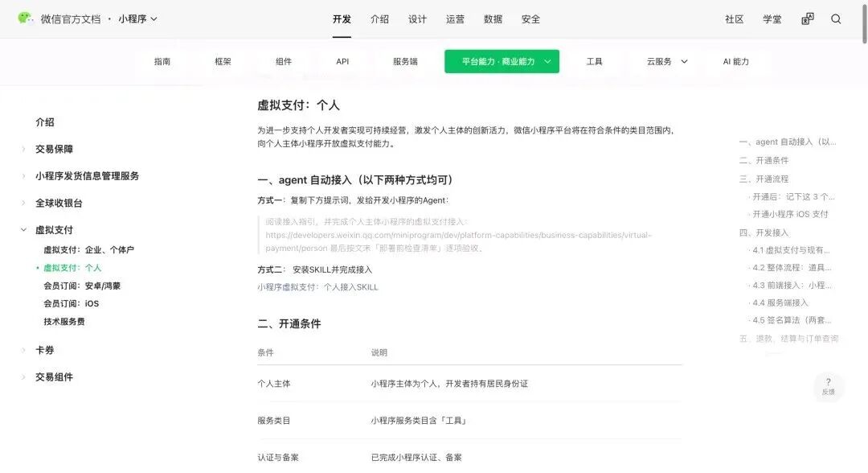Jump to 二、开通条件 in outline

(x=764, y=160)
